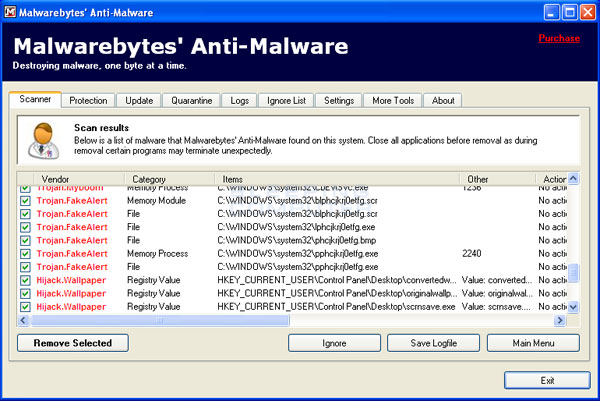Select the Desktop\scrnsave.exe registry entry text
Viewport: 600px width, 401px height.
(x=336, y=306)
